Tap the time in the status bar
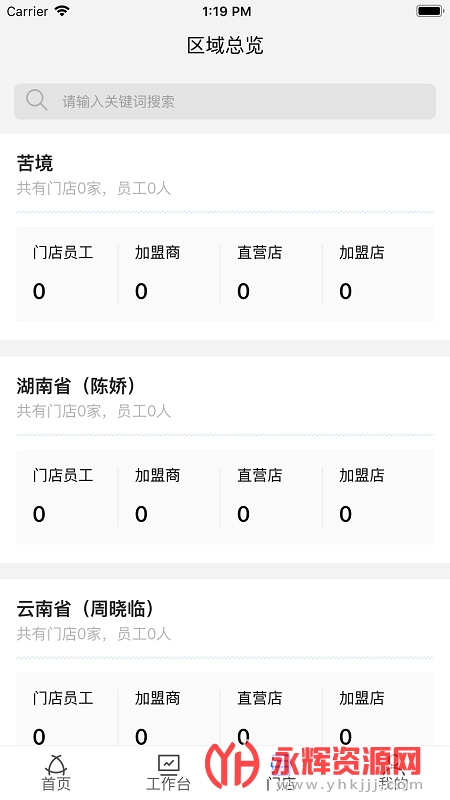 (x=227, y=11)
